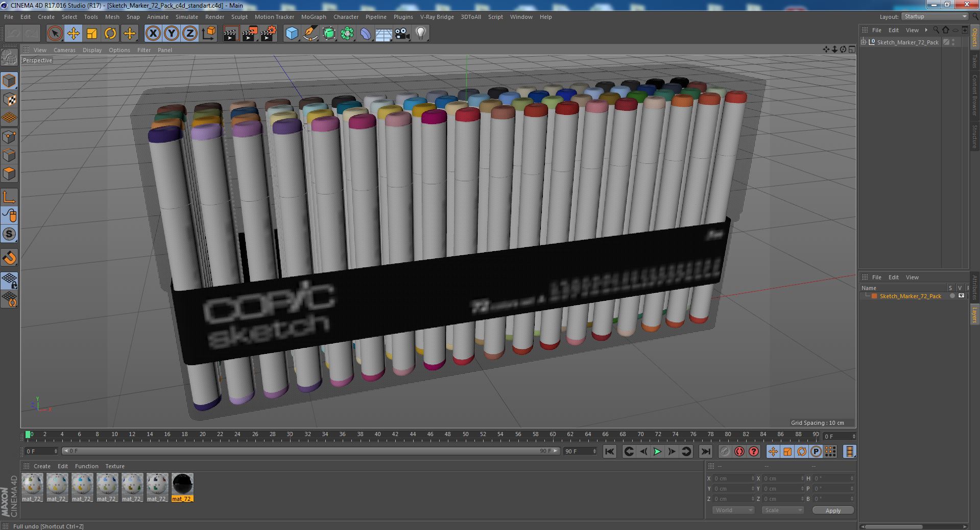Add a camera object
This screenshot has height=530, width=980.
click(x=402, y=34)
